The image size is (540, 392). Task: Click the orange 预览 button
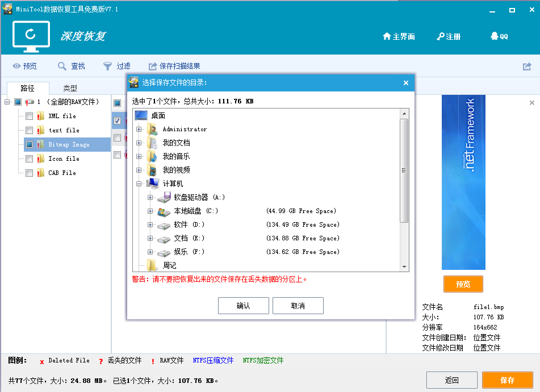pyautogui.click(x=463, y=284)
